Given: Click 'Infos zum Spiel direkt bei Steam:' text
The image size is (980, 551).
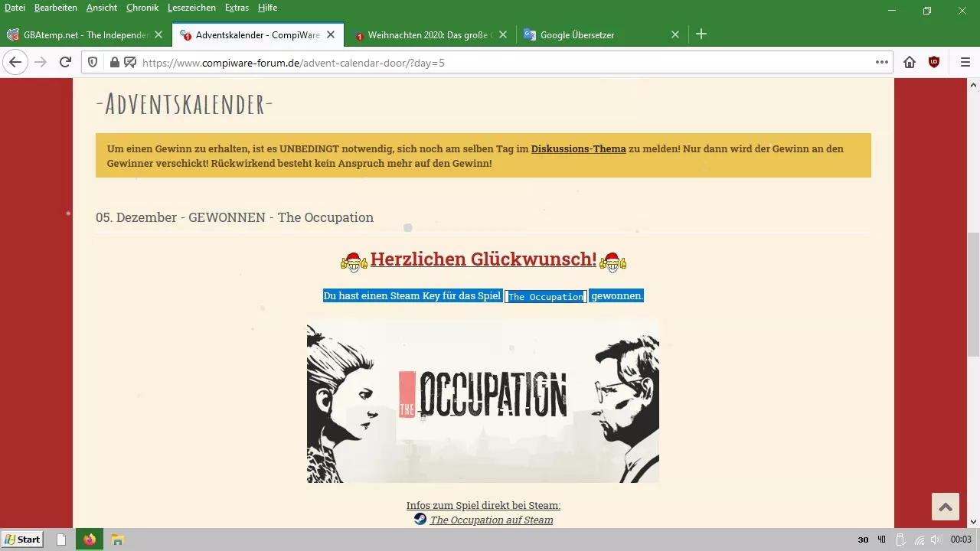Looking at the screenshot, I should (483, 506).
